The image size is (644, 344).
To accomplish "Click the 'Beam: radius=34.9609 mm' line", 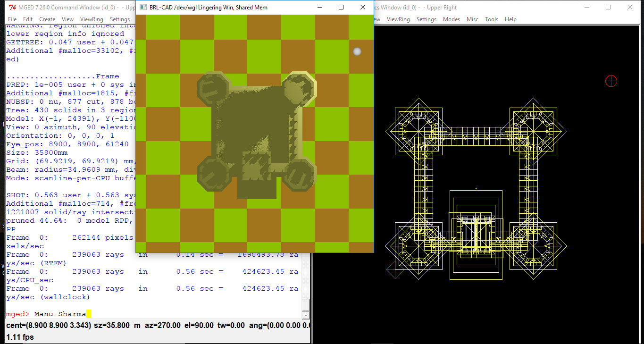I will coord(71,170).
